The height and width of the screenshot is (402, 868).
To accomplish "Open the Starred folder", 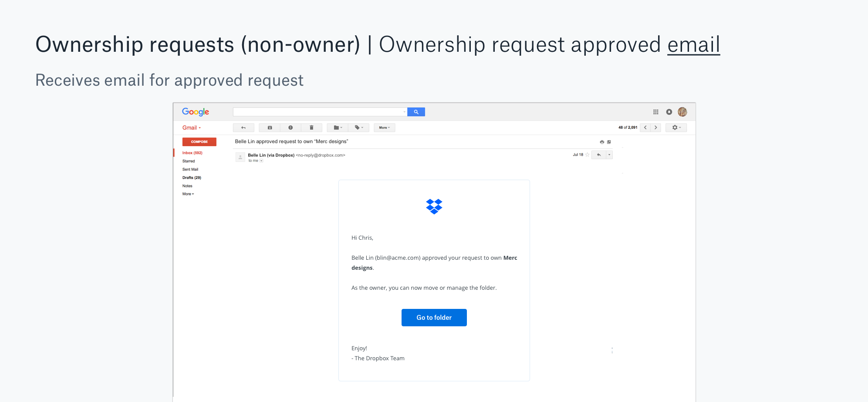I will (x=189, y=161).
